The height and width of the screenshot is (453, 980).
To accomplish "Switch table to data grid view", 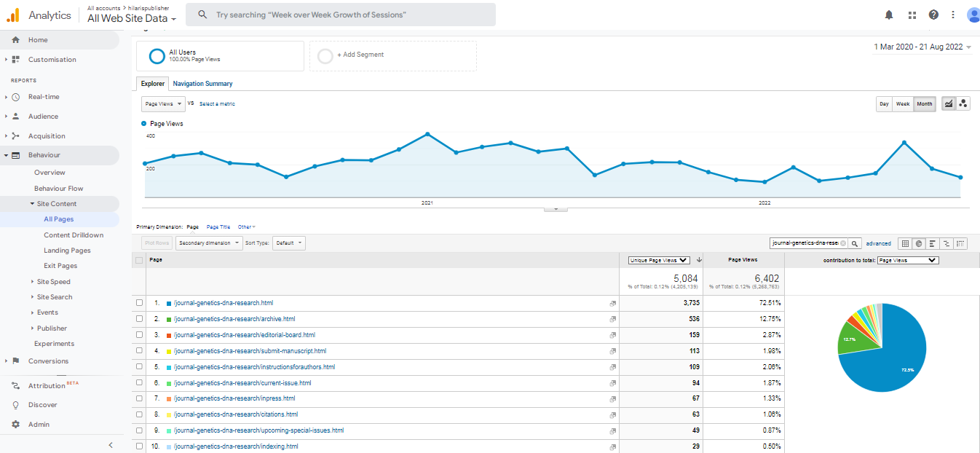I will click(x=905, y=243).
